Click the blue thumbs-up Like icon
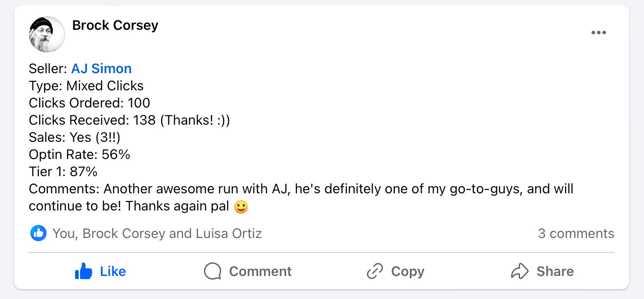The image size is (644, 299). (84, 271)
